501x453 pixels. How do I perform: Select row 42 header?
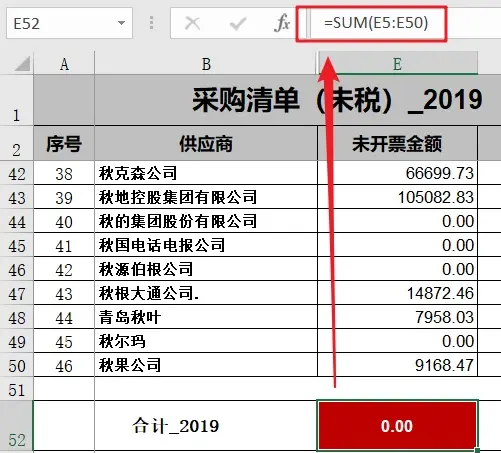[17, 173]
